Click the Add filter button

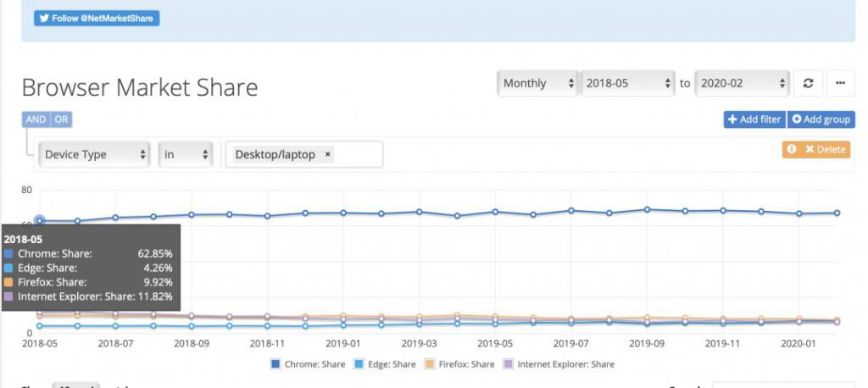tap(754, 119)
